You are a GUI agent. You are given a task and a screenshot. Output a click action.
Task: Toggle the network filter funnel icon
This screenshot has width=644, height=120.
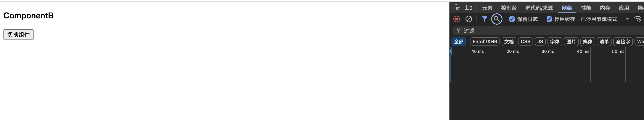(x=485, y=19)
